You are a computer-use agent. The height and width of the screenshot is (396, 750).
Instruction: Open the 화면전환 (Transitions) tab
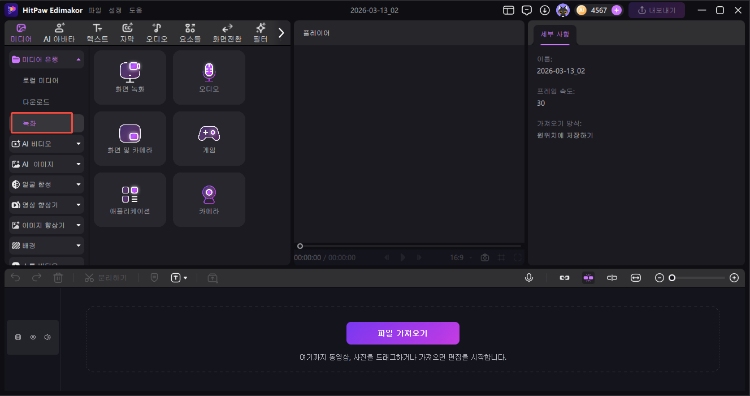point(227,33)
